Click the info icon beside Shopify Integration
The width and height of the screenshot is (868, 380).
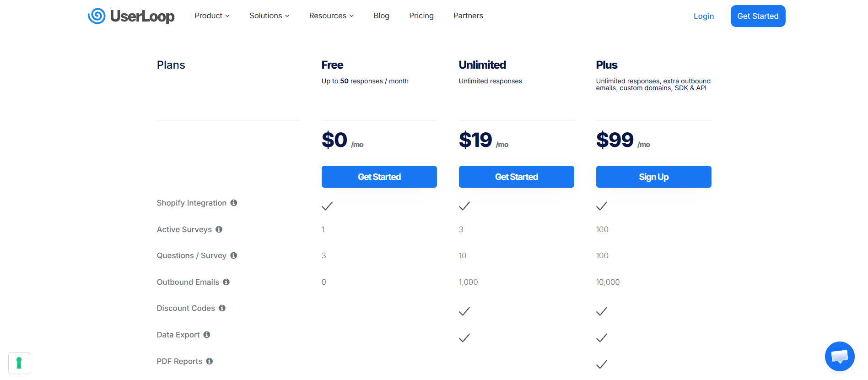234,203
